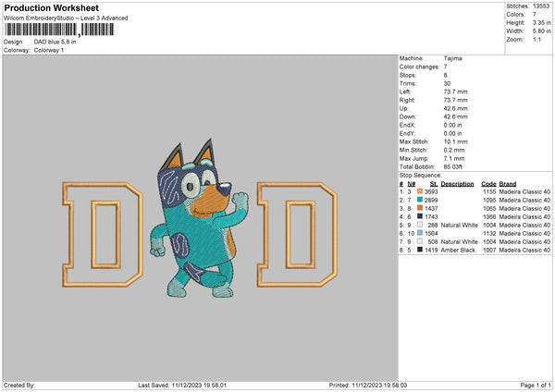Pick the dark orange swatch for stop 3
This screenshot has width=555, height=392.
pos(420,207)
